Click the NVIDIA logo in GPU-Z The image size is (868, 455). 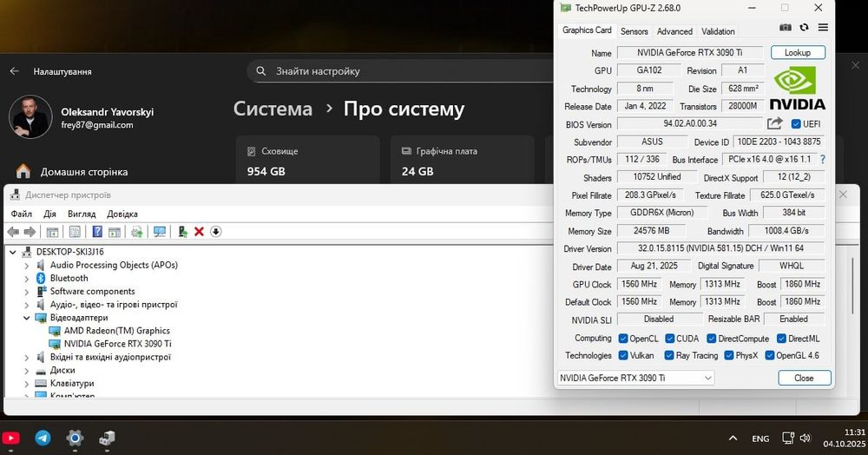tap(797, 88)
